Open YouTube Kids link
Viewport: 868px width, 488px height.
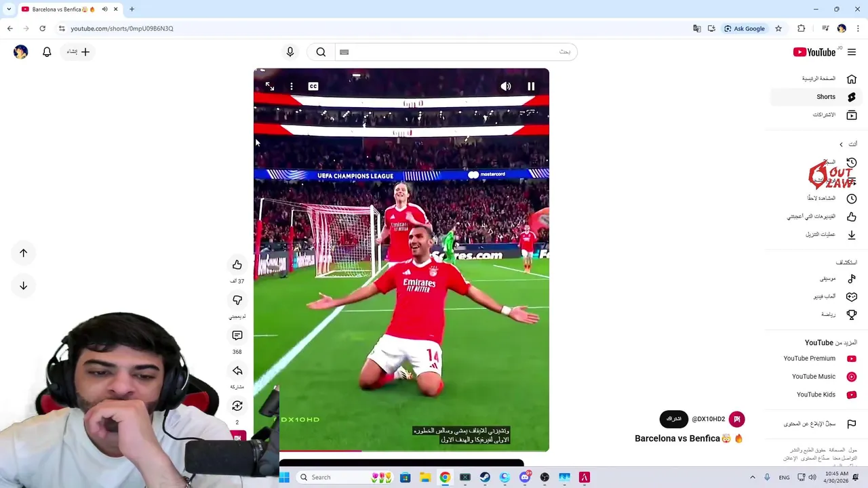pyautogui.click(x=816, y=394)
